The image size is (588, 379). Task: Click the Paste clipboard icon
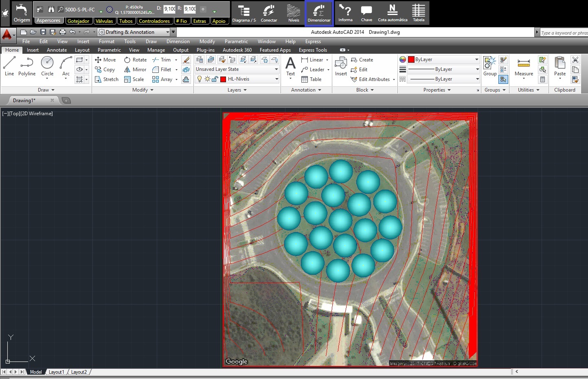560,66
